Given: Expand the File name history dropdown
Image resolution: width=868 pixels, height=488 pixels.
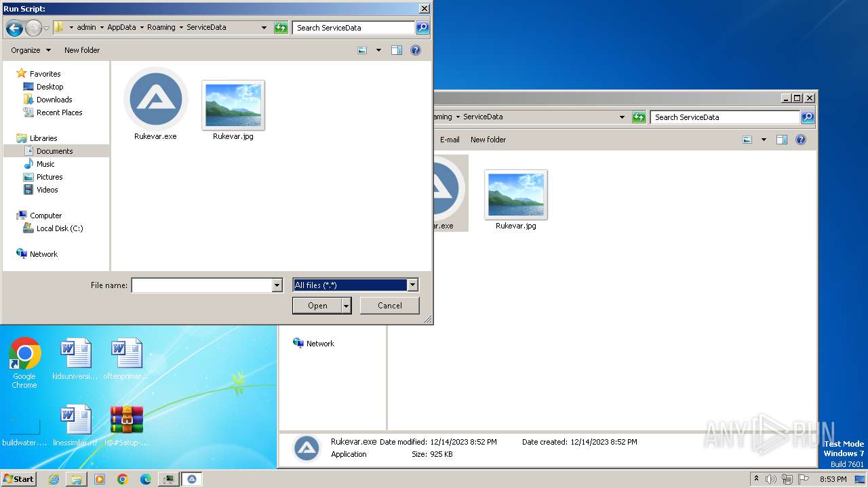Looking at the screenshot, I should tap(277, 285).
